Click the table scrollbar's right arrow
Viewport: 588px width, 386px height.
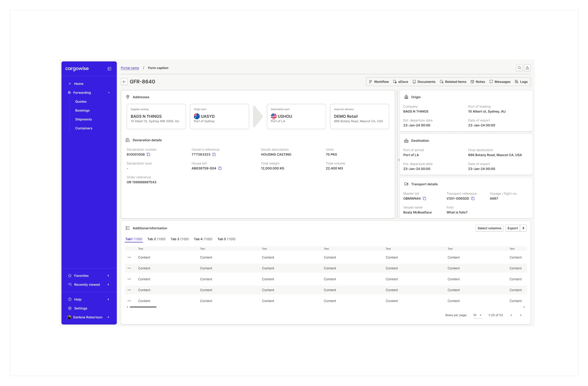click(524, 307)
